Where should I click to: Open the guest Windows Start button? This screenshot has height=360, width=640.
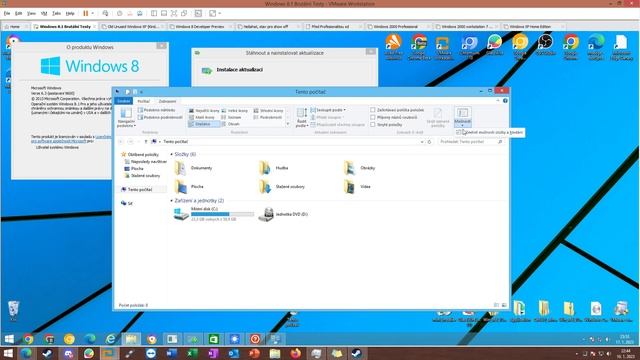pyautogui.click(x=9, y=339)
